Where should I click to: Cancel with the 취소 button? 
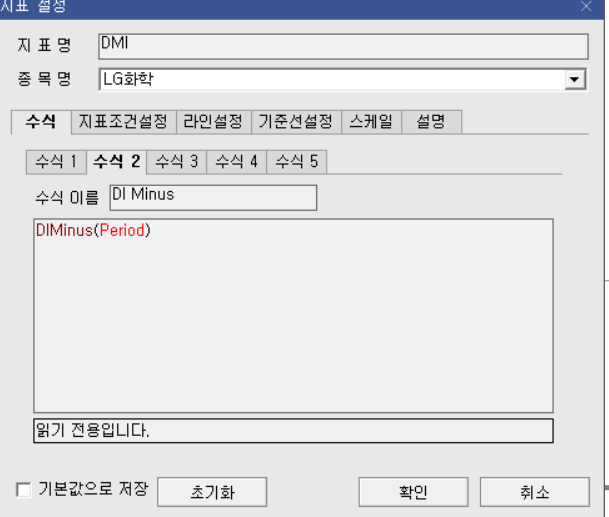tap(535, 492)
